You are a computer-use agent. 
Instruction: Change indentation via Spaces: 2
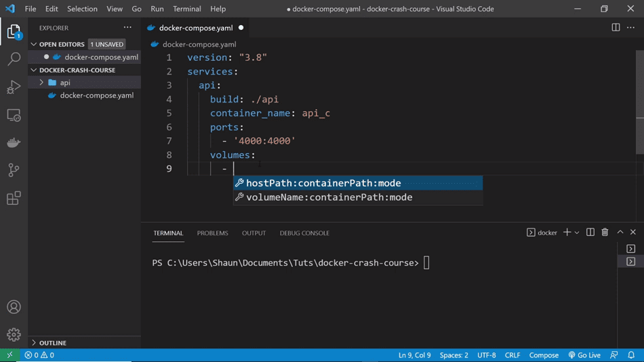(454, 355)
